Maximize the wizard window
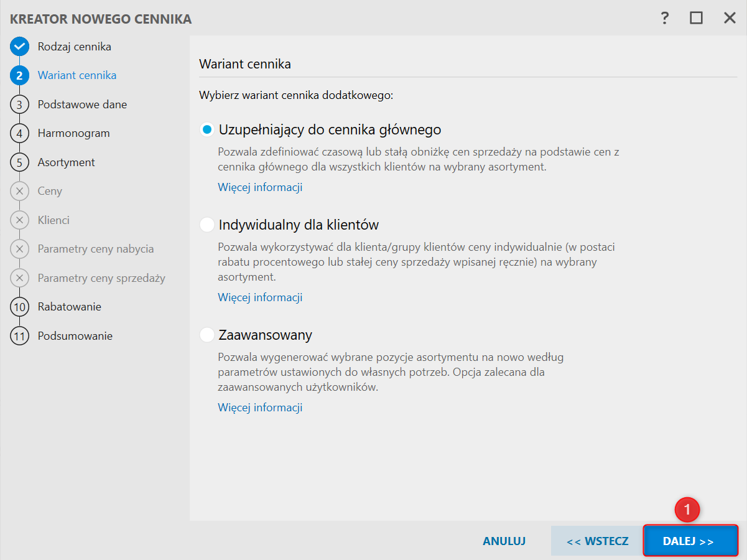The height and width of the screenshot is (560, 747). (696, 18)
